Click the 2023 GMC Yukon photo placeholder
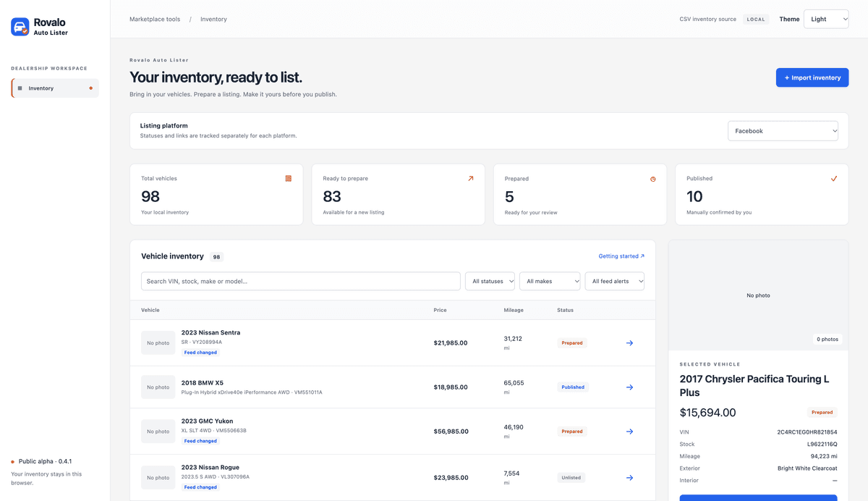868x501 pixels. pyautogui.click(x=158, y=431)
